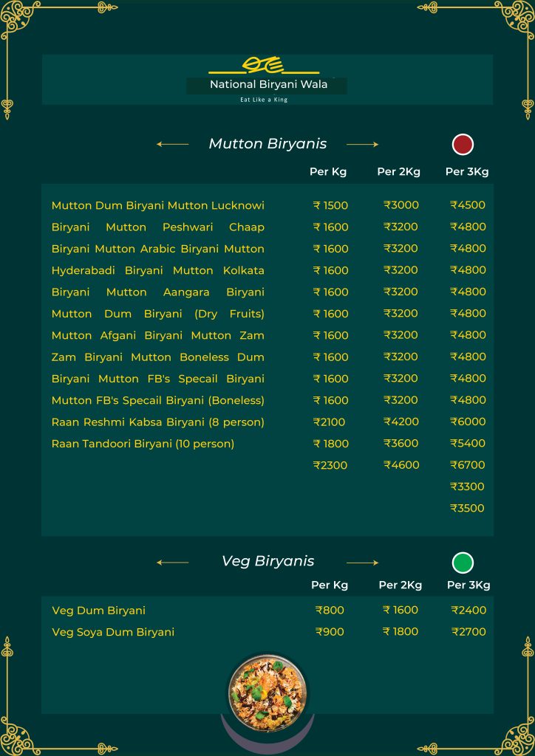The height and width of the screenshot is (756, 535).
Task: Click the yellow spoon and fork logo
Action: (264, 65)
